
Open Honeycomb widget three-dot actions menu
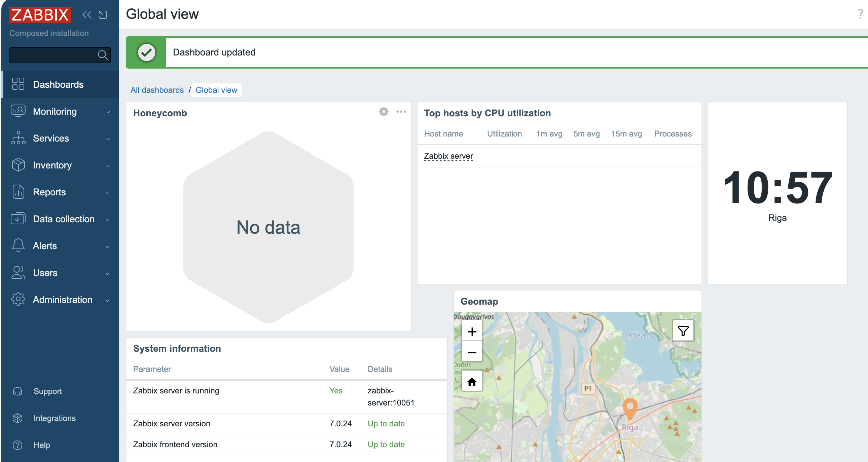point(401,111)
